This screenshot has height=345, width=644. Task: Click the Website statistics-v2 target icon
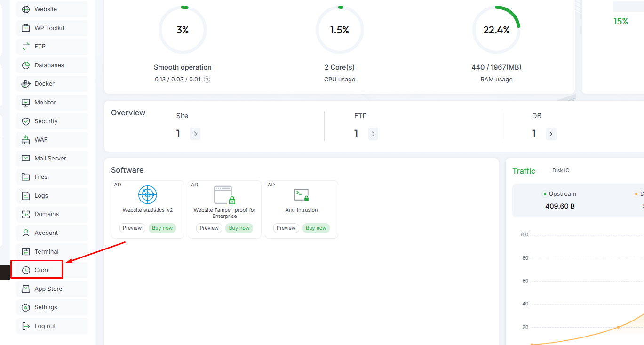coord(147,194)
